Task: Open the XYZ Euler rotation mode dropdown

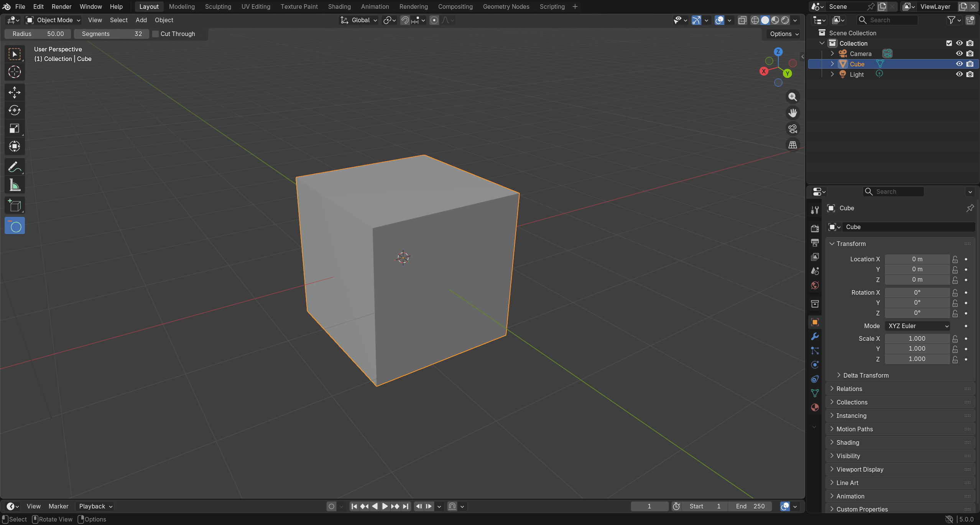Action: tap(917, 326)
